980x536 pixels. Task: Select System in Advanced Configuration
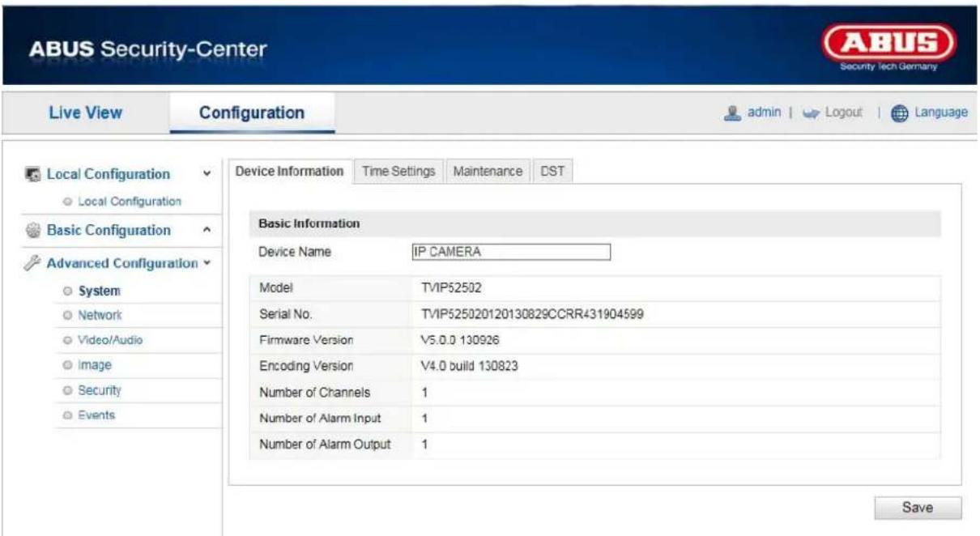coord(99,291)
